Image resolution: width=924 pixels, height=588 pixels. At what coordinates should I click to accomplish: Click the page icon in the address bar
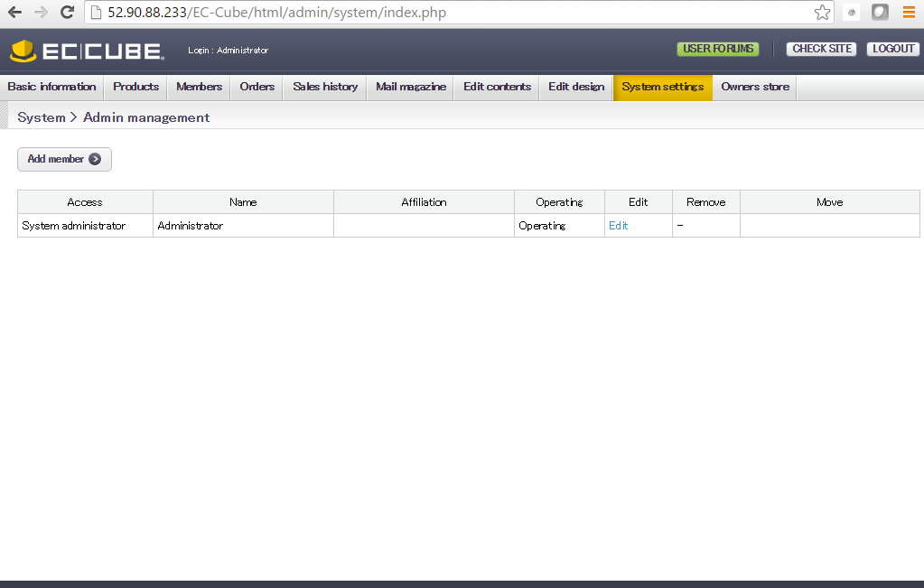[96, 13]
